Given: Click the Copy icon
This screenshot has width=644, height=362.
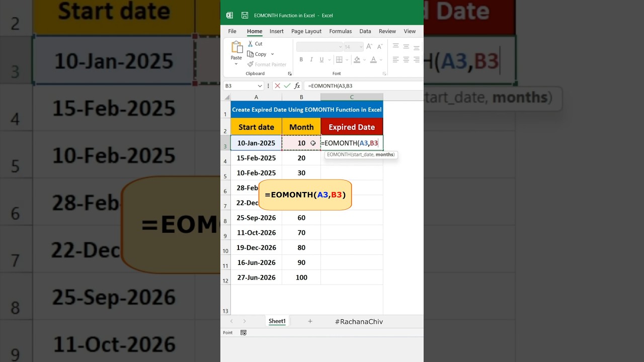Looking at the screenshot, I should click(250, 54).
